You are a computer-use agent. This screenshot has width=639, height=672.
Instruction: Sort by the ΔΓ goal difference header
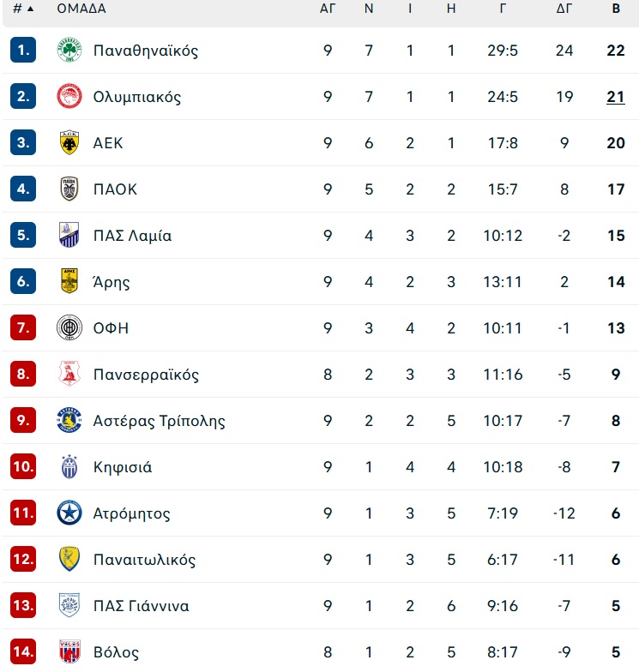[564, 9]
